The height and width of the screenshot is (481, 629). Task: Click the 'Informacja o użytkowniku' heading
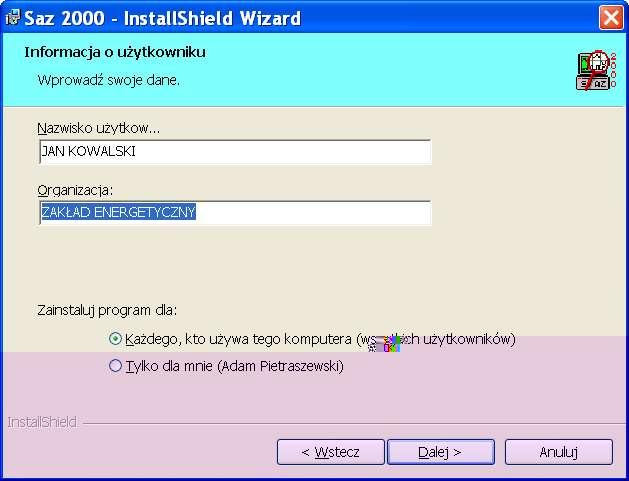point(115,52)
